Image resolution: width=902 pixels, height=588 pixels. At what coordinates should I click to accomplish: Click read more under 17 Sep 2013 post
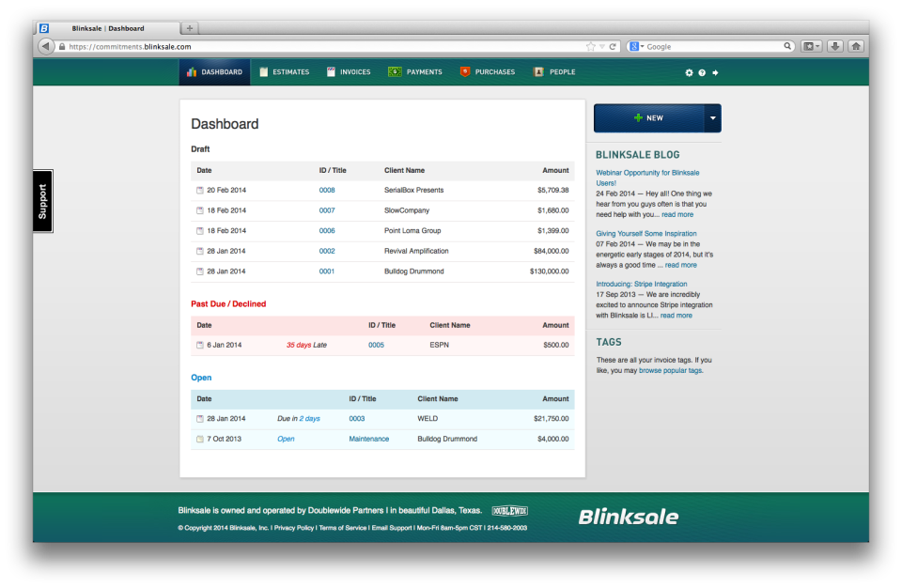point(676,316)
